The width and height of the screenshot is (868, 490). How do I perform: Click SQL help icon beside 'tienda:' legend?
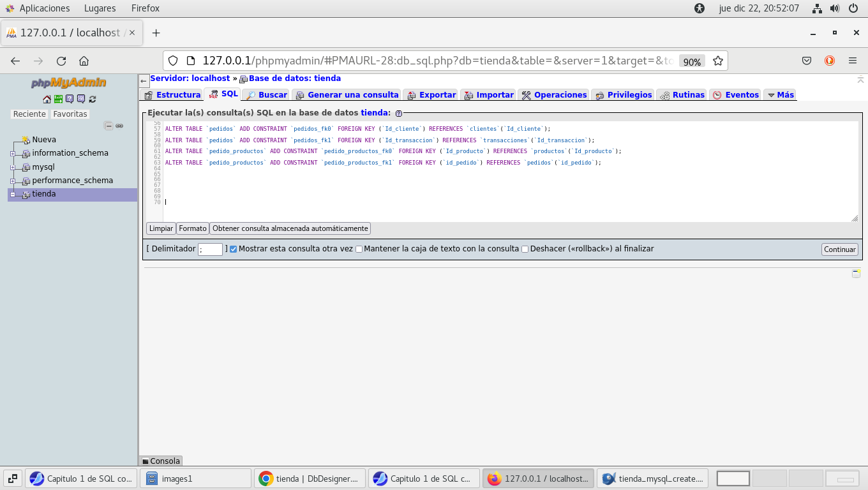coord(399,113)
